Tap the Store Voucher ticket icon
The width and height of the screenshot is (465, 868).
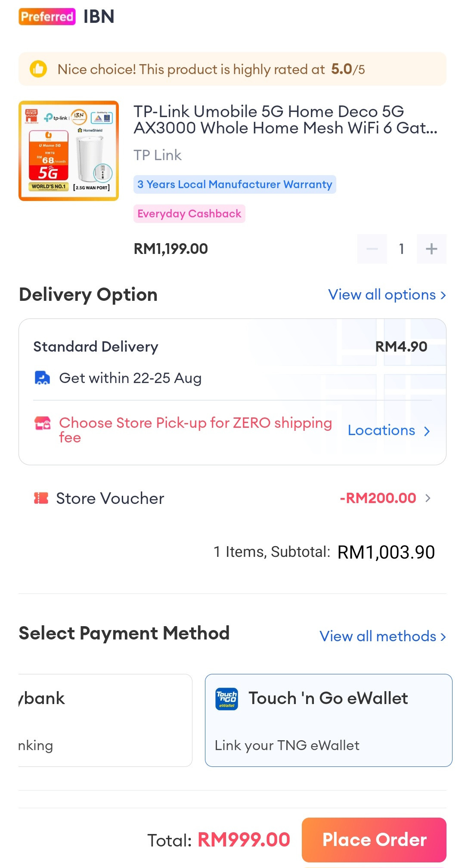pos(41,498)
